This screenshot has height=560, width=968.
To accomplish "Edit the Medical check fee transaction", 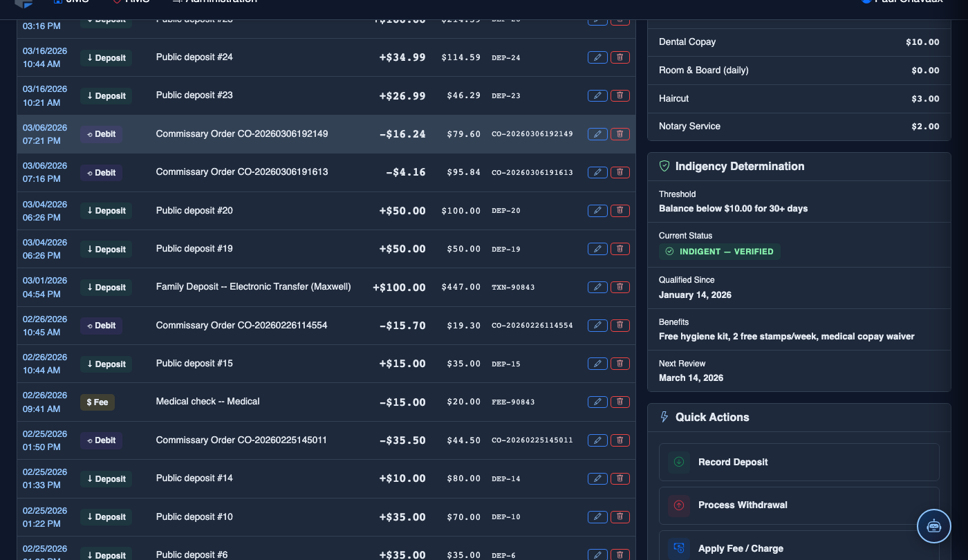I will click(597, 402).
